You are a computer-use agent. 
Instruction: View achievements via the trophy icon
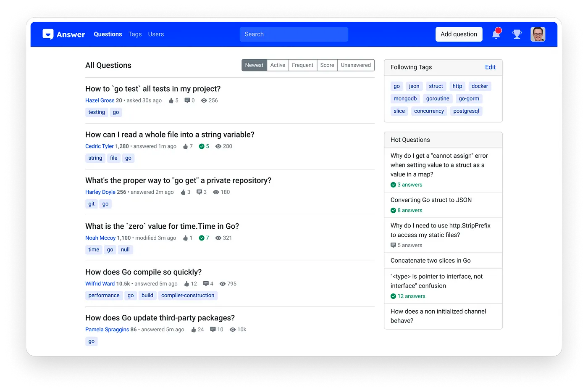tap(517, 34)
